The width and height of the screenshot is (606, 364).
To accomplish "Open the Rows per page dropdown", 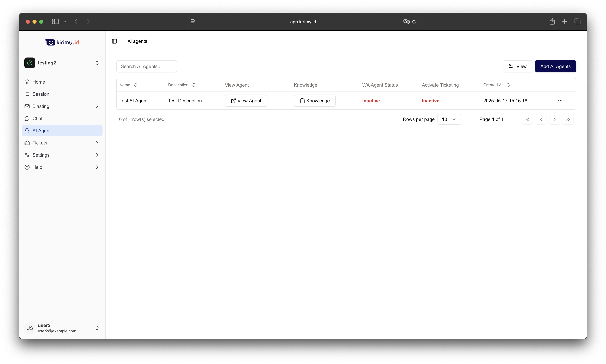I will pyautogui.click(x=449, y=119).
